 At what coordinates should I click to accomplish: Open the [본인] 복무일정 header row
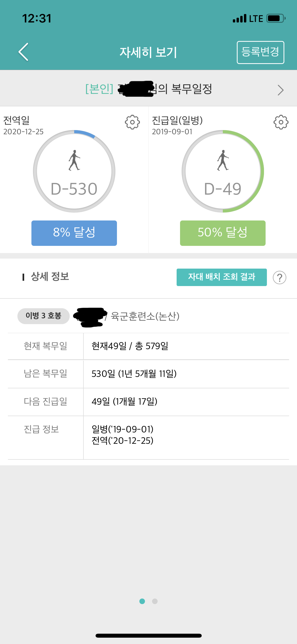148,89
